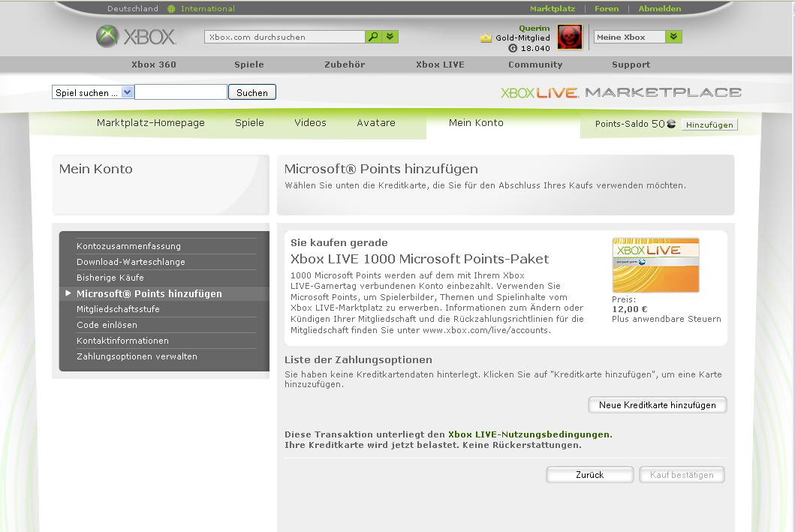Open Kontozusammenfassung in sidebar
This screenshot has height=532, width=795.
pyautogui.click(x=128, y=245)
